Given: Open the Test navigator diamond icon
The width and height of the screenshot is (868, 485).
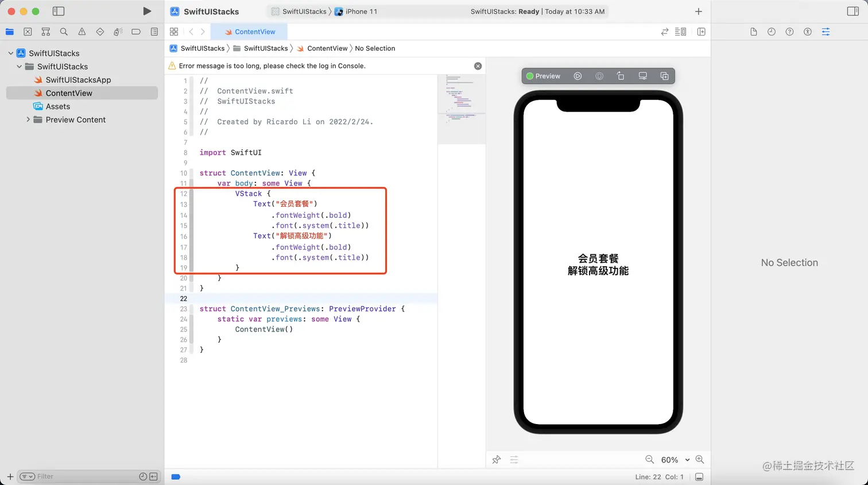Looking at the screenshot, I should coord(100,32).
